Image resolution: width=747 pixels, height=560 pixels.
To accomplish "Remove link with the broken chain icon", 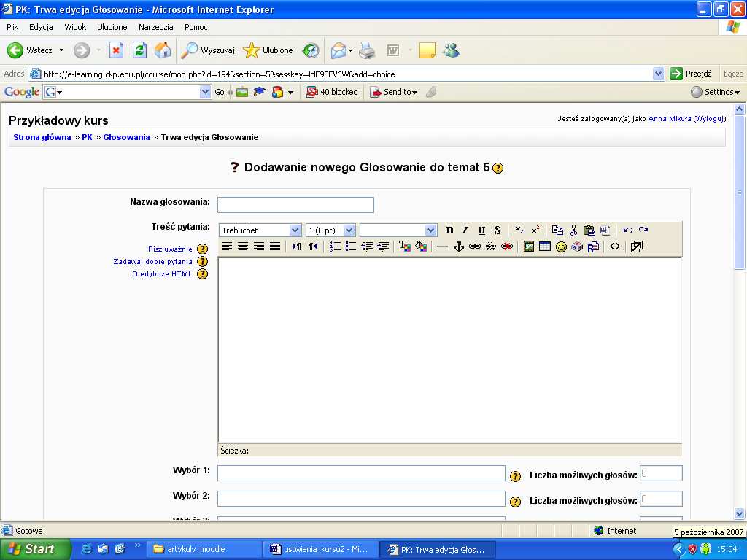I will [491, 246].
